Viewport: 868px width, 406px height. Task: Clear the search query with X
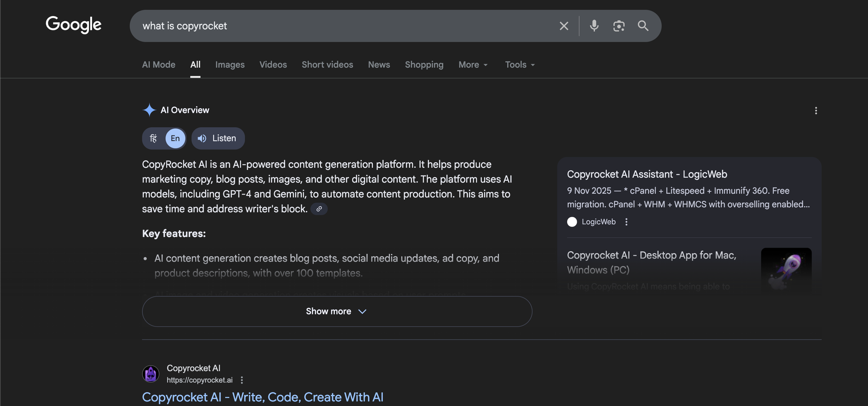[564, 26]
